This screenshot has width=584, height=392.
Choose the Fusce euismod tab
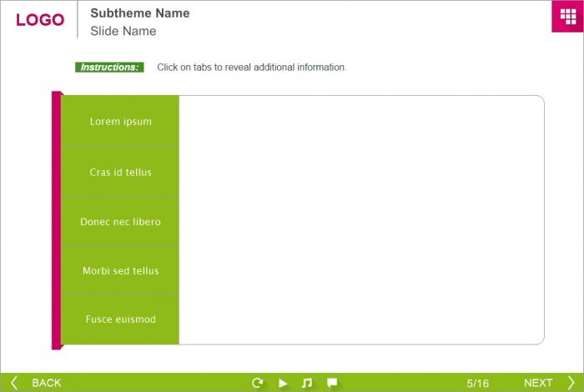click(x=120, y=319)
